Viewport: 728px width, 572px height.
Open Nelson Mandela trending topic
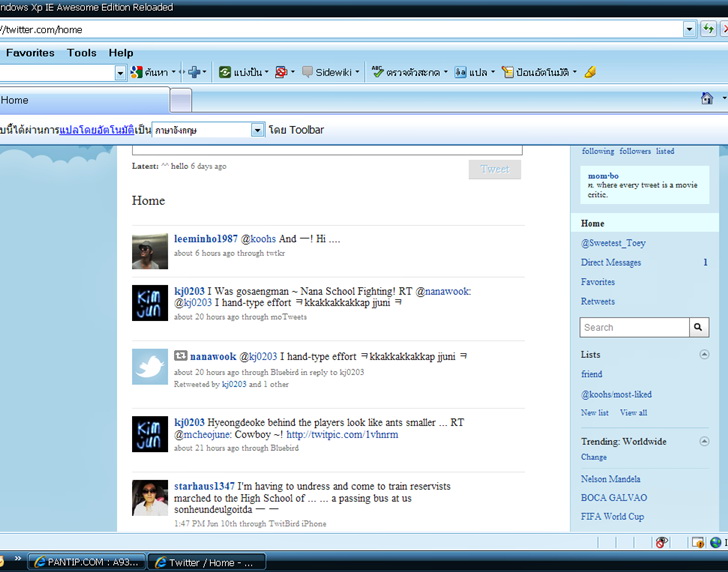610,479
